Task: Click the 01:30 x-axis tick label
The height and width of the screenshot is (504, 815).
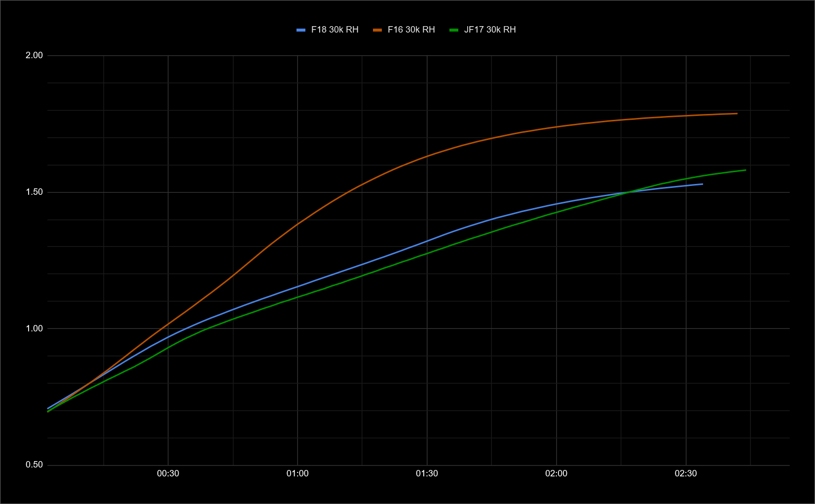Action: click(427, 473)
